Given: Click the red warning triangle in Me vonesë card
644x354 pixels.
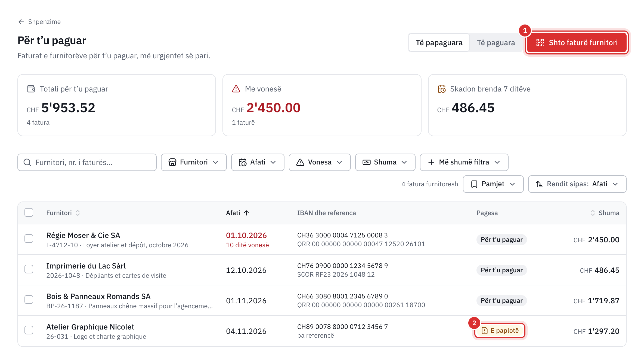Looking at the screenshot, I should pos(236,89).
